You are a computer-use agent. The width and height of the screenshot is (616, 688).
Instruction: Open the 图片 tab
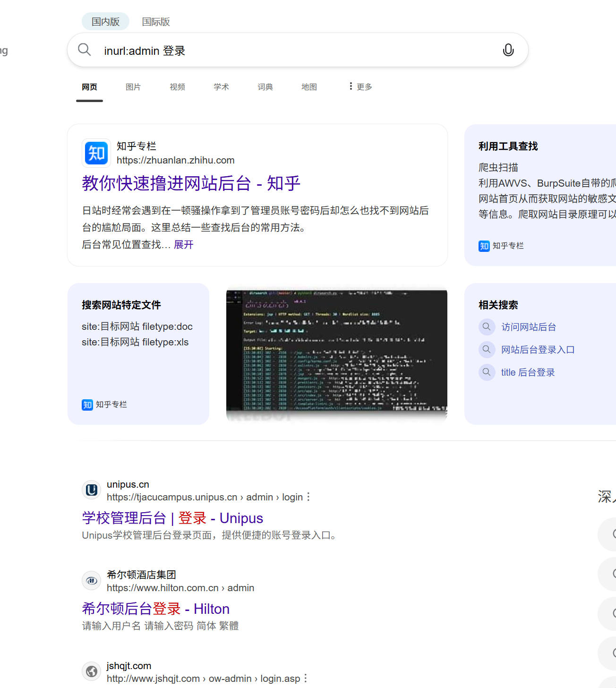(x=133, y=87)
